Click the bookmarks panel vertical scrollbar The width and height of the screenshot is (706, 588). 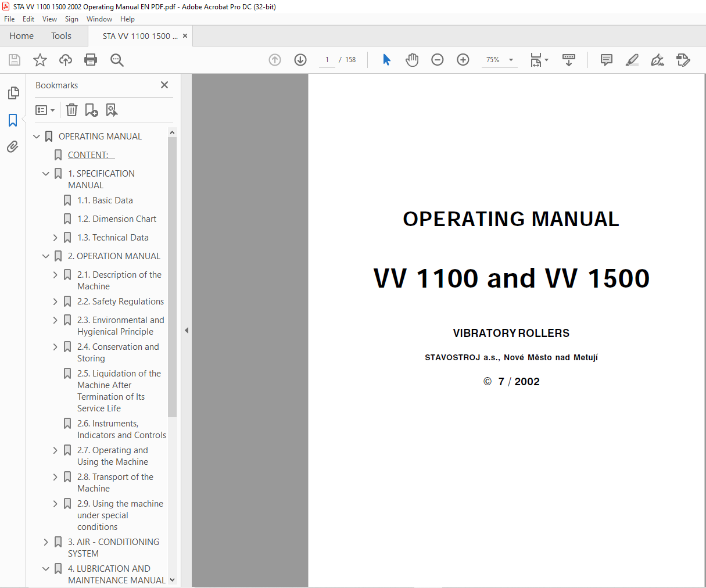pyautogui.click(x=172, y=277)
